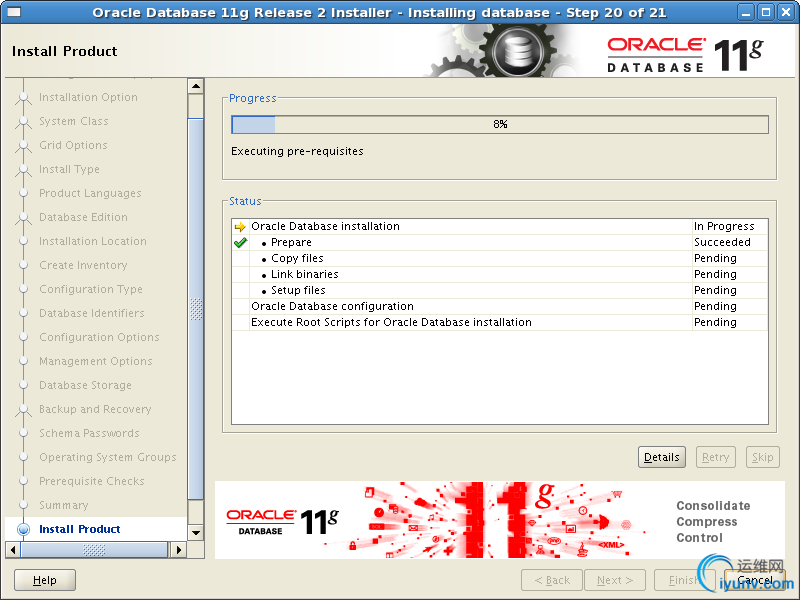Select the Summary step node icon
The height and width of the screenshot is (600, 800).
tap(23, 505)
